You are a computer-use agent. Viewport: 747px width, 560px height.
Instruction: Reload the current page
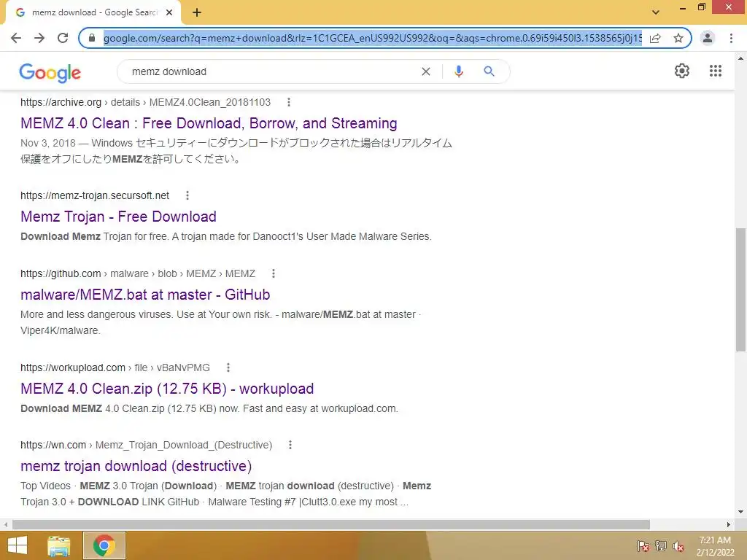(63, 38)
